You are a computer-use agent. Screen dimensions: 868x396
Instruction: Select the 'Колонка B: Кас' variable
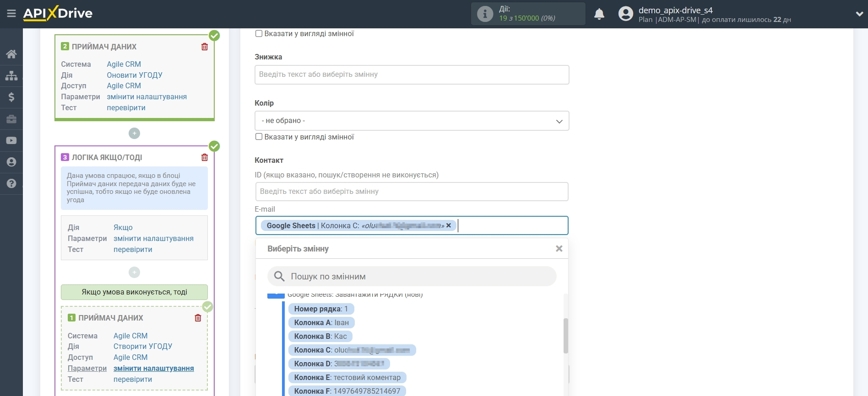pyautogui.click(x=320, y=336)
